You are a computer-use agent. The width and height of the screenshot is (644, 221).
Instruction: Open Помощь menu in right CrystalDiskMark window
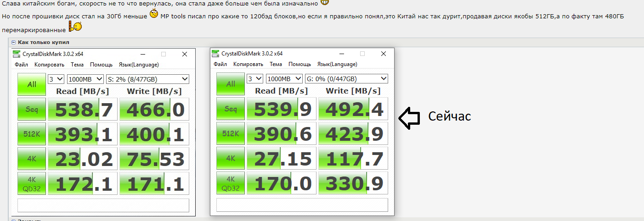tap(300, 64)
